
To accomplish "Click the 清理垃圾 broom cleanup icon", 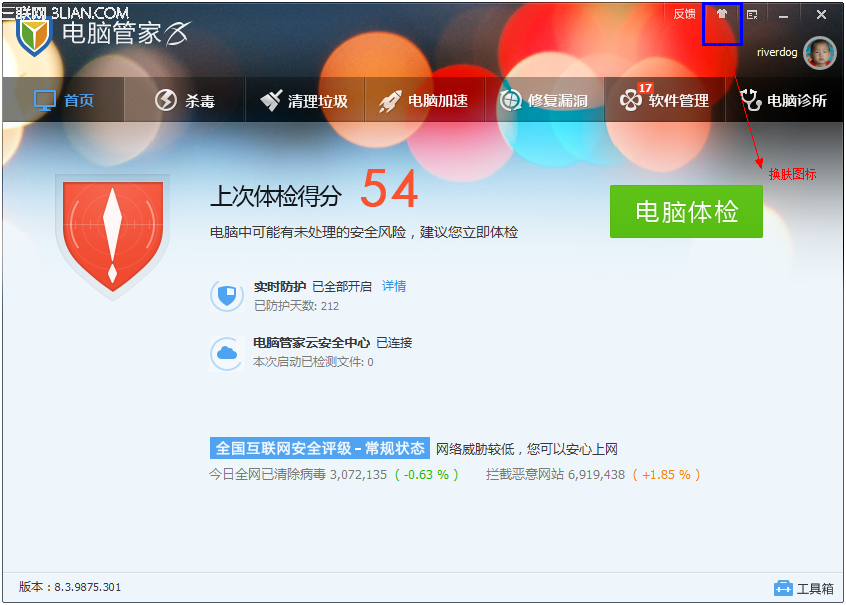I will 270,99.
